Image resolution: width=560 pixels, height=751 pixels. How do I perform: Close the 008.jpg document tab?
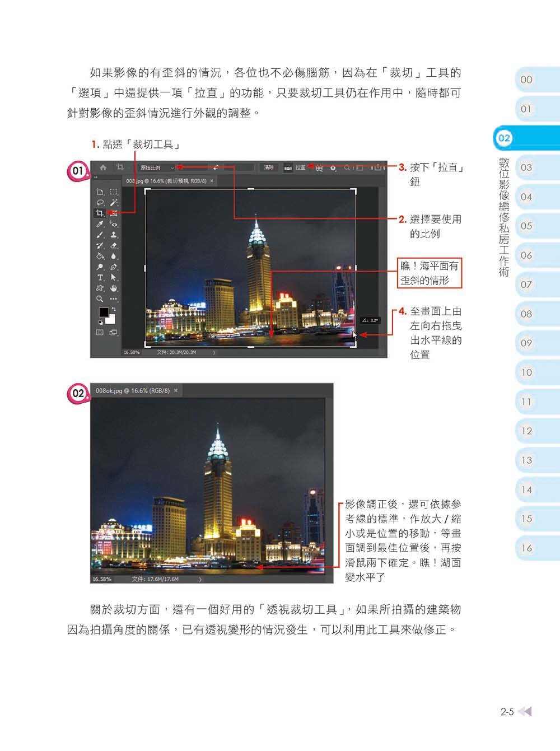point(212,181)
